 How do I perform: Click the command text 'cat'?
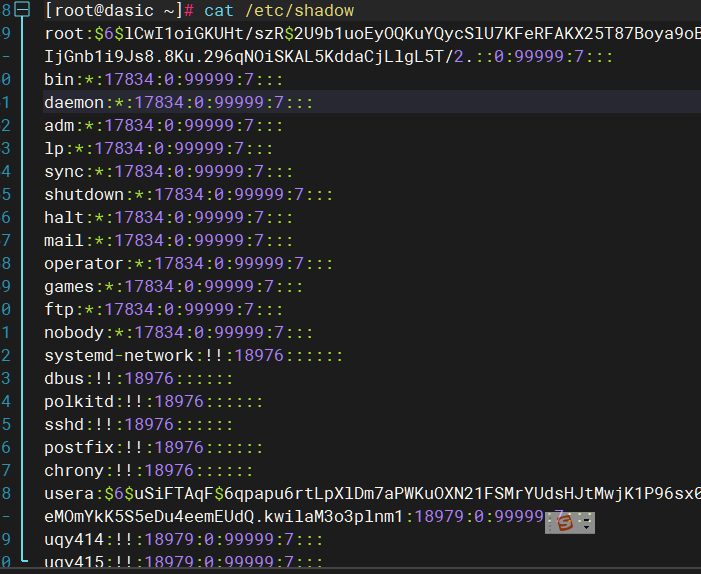pyautogui.click(x=219, y=10)
